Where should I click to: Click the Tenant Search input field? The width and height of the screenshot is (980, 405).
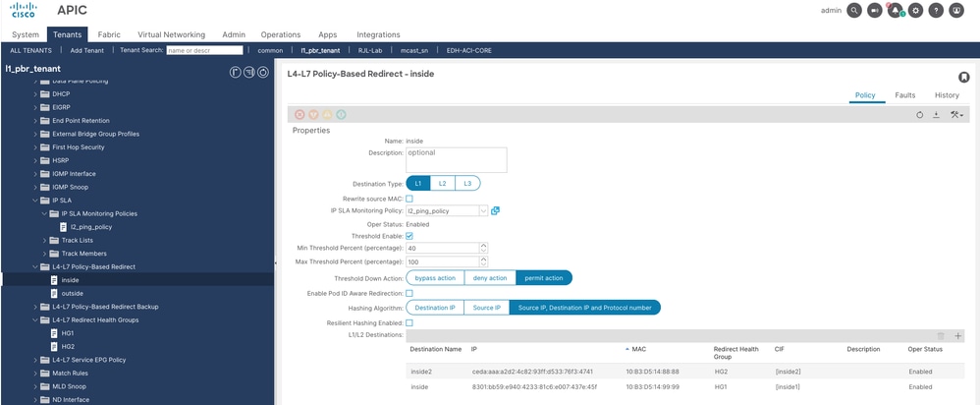coord(204,50)
